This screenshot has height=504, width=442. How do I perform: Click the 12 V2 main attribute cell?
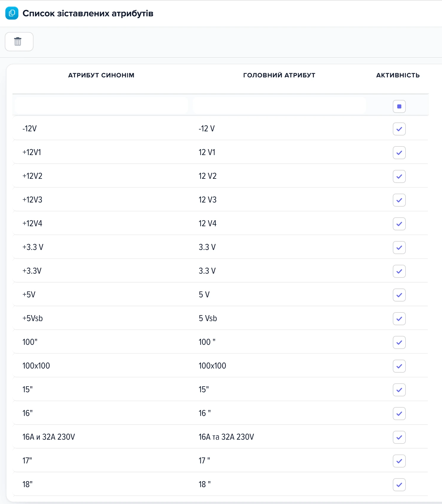click(208, 176)
